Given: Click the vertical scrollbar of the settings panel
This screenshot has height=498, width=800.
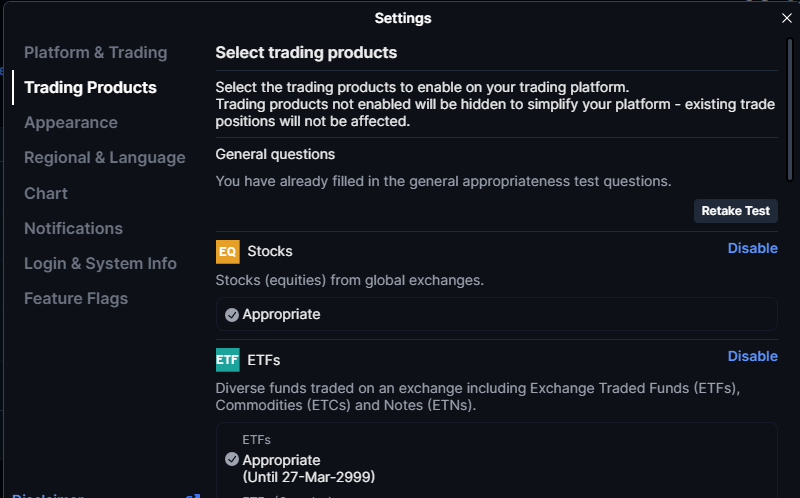Looking at the screenshot, I should coord(789,110).
